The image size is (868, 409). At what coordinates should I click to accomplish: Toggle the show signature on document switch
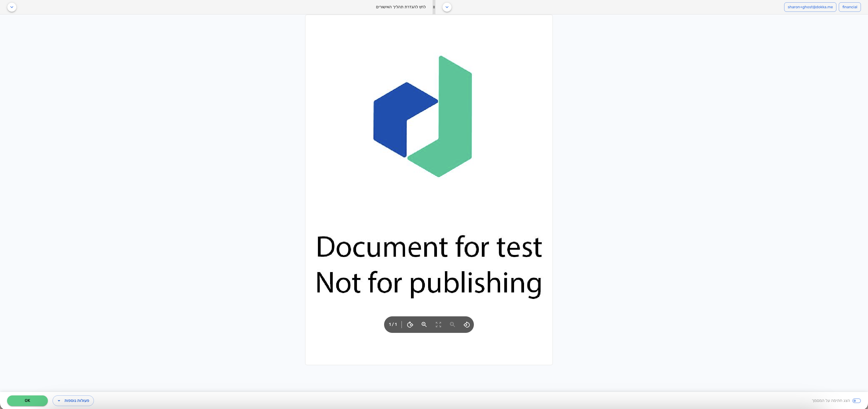point(856,400)
